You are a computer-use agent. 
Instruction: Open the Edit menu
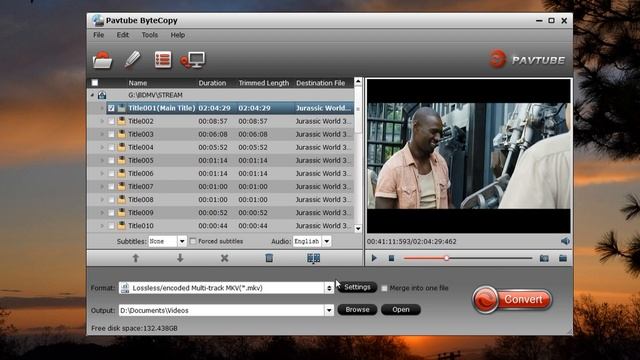122,35
